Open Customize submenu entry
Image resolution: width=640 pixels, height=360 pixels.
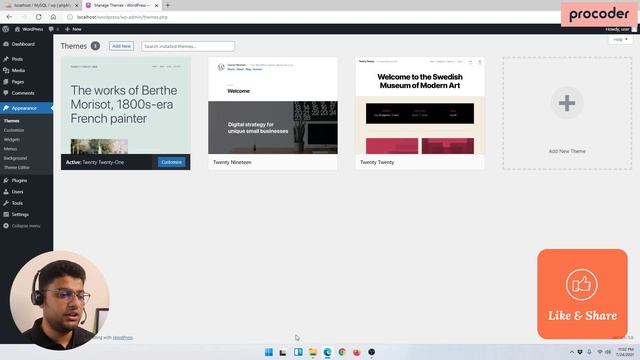[x=14, y=130]
